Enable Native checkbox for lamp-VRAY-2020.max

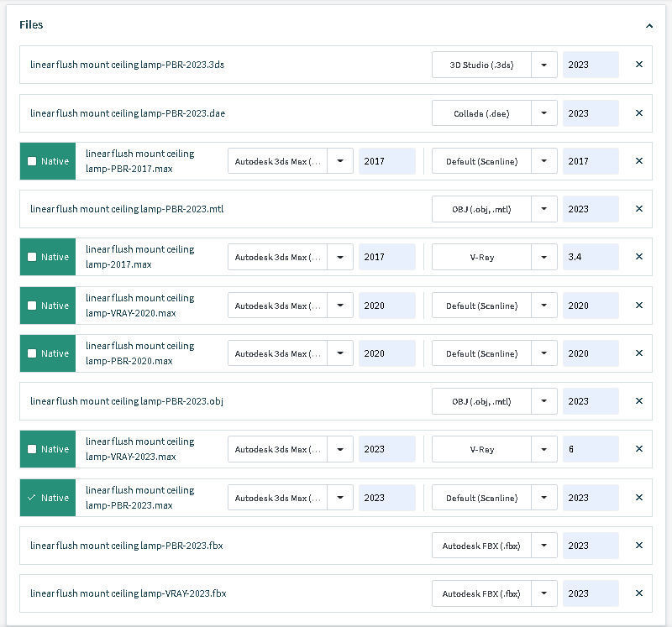click(x=32, y=306)
